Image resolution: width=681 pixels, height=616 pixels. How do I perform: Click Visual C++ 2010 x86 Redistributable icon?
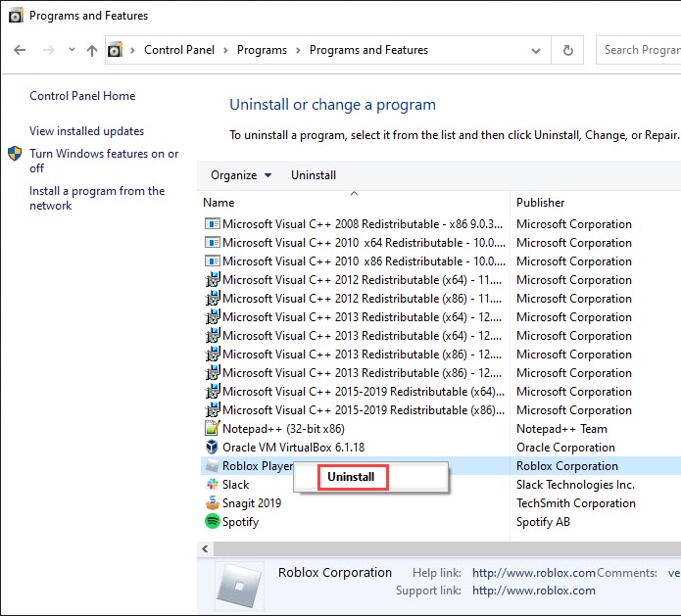(x=212, y=261)
